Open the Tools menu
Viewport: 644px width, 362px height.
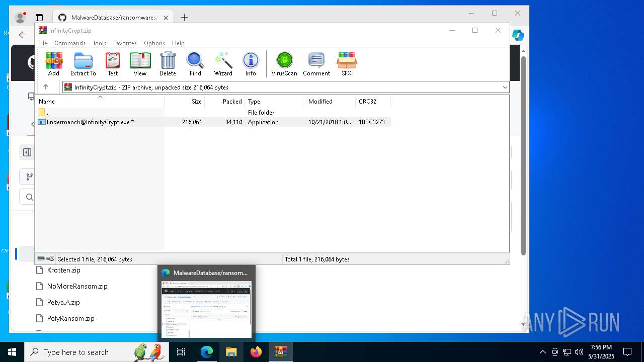(99, 43)
